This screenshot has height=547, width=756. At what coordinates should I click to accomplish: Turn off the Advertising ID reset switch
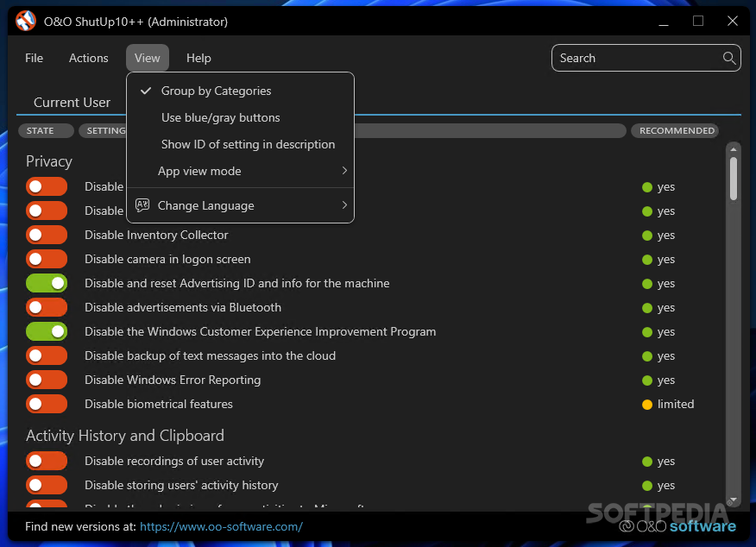(x=47, y=283)
